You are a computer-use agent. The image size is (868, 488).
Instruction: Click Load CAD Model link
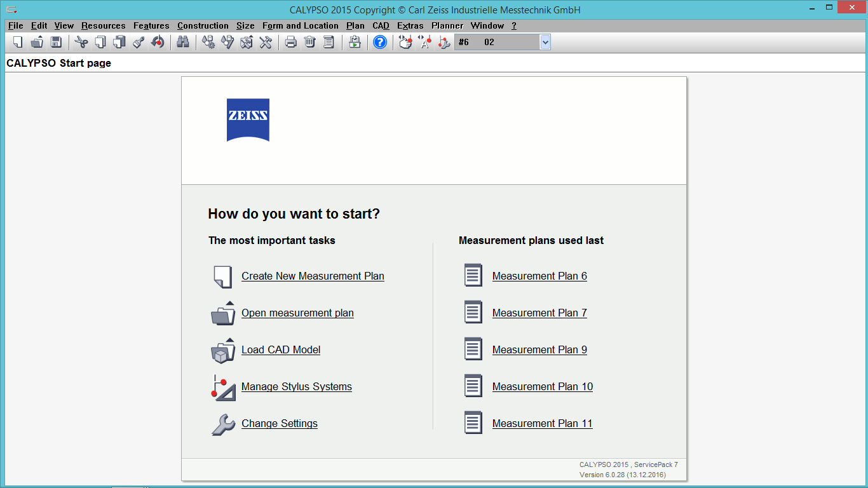[x=281, y=350]
